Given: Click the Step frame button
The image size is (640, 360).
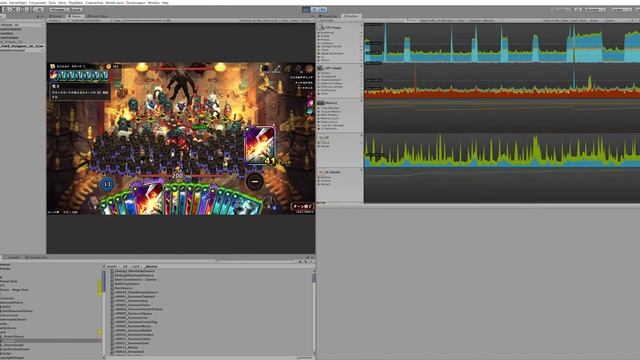Looking at the screenshot, I should point(322,9).
